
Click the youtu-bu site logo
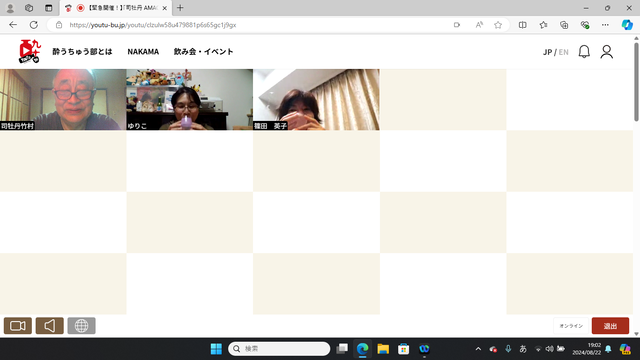[30, 51]
